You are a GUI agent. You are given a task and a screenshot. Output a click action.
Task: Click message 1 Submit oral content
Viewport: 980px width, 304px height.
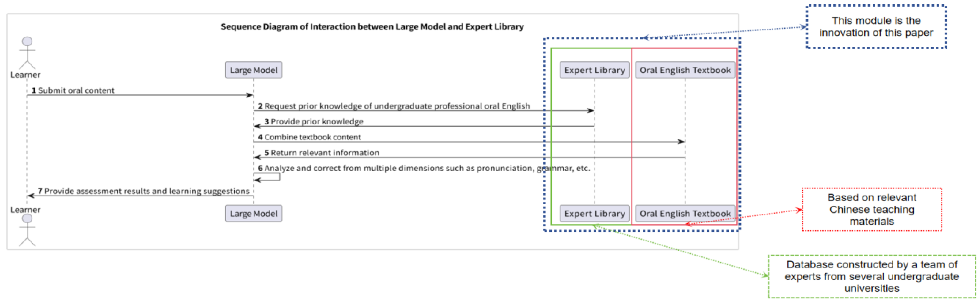click(73, 91)
